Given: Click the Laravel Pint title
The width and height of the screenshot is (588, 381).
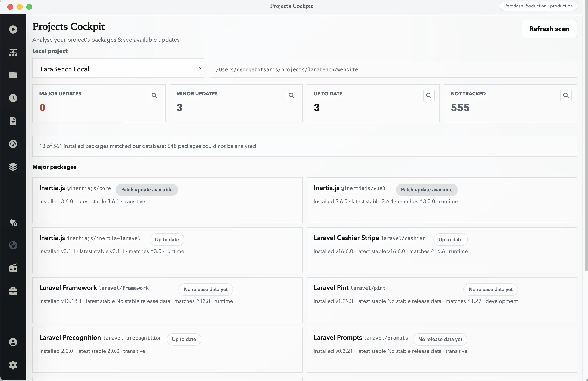Looking at the screenshot, I should point(331,288).
